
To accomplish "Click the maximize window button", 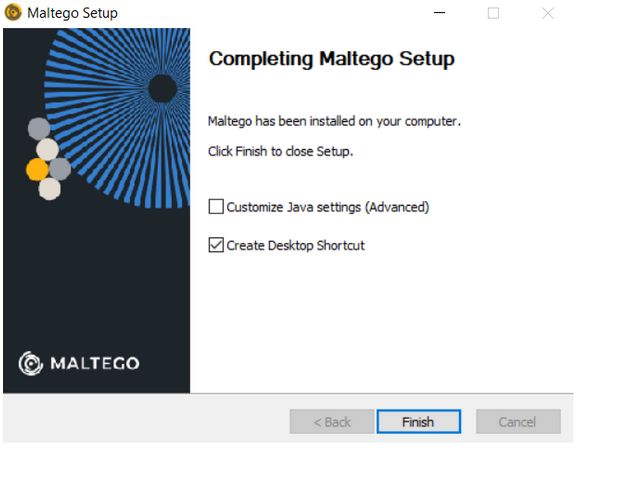I will pyautogui.click(x=493, y=13).
